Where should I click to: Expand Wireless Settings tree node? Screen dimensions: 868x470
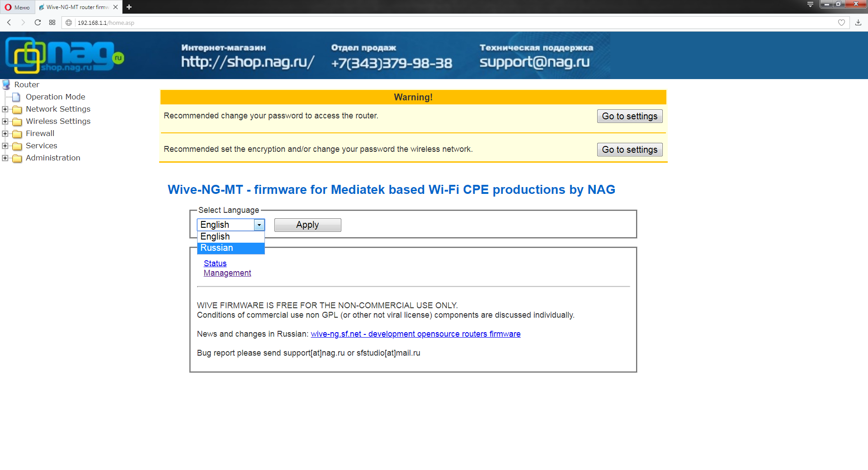click(5, 121)
